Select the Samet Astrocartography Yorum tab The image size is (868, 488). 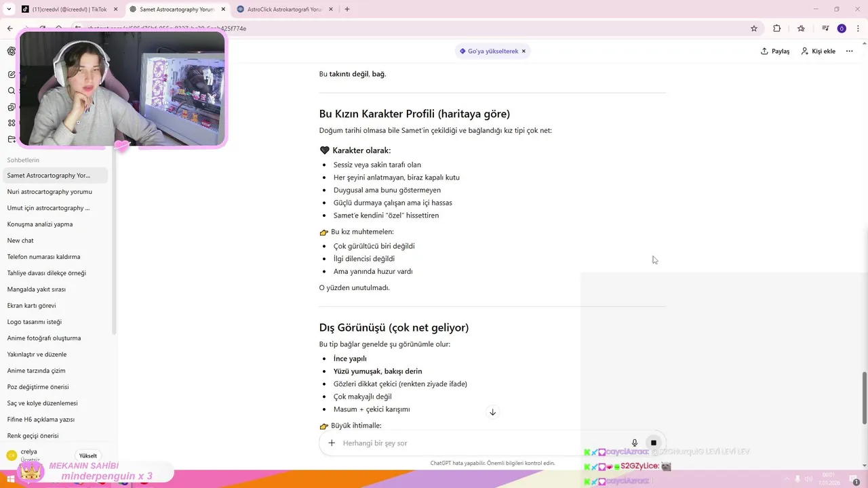(x=177, y=9)
